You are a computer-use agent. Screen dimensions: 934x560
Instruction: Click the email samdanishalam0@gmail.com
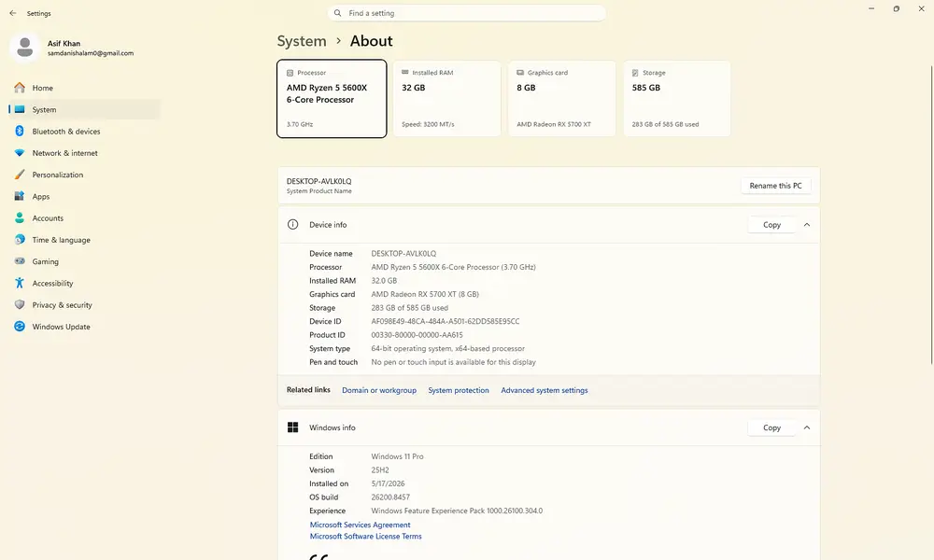click(91, 53)
